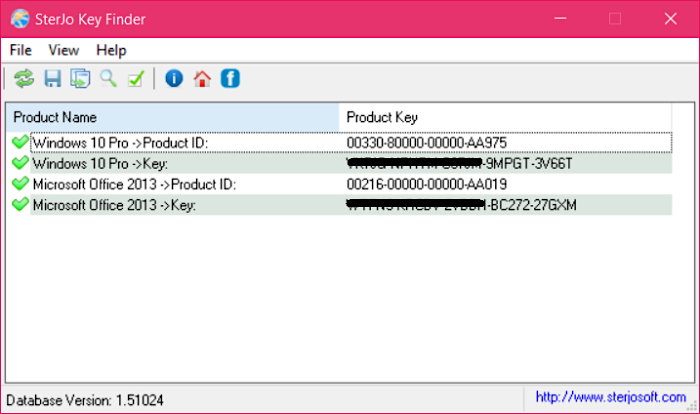The width and height of the screenshot is (700, 414).
Task: Click green check beside Microsoft Office 2013 Key
Action: pos(20,205)
